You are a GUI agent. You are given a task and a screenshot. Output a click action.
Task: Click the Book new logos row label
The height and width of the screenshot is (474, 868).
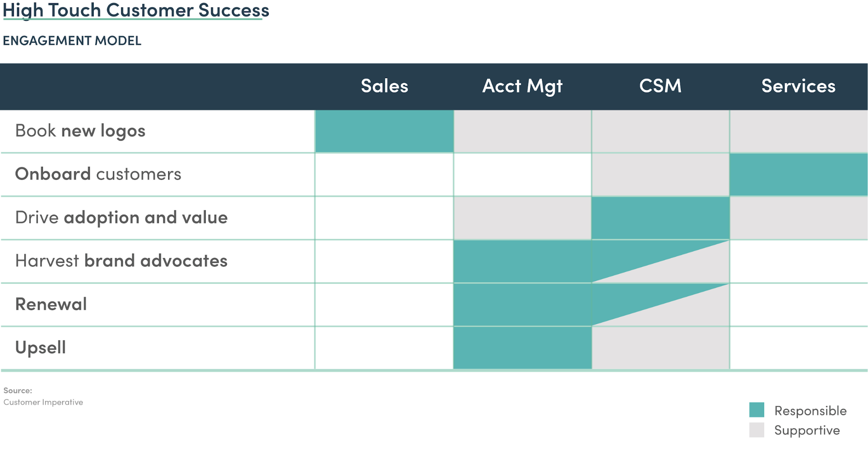[80, 131]
